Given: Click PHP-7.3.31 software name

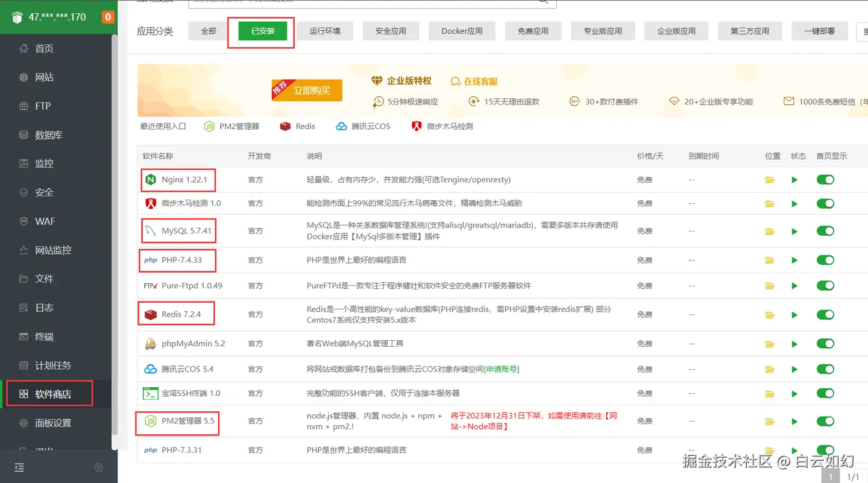Looking at the screenshot, I should [181, 450].
